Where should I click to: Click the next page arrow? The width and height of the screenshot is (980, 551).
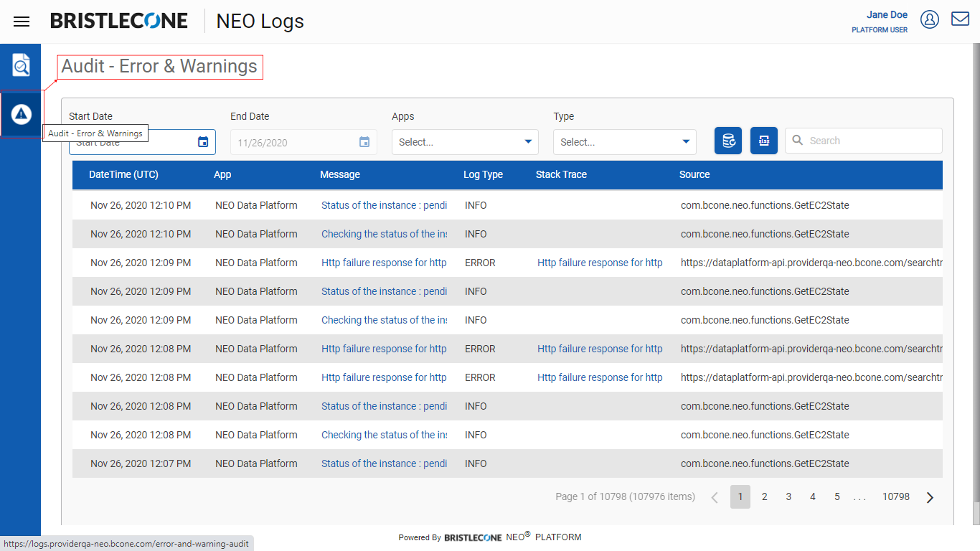click(930, 497)
